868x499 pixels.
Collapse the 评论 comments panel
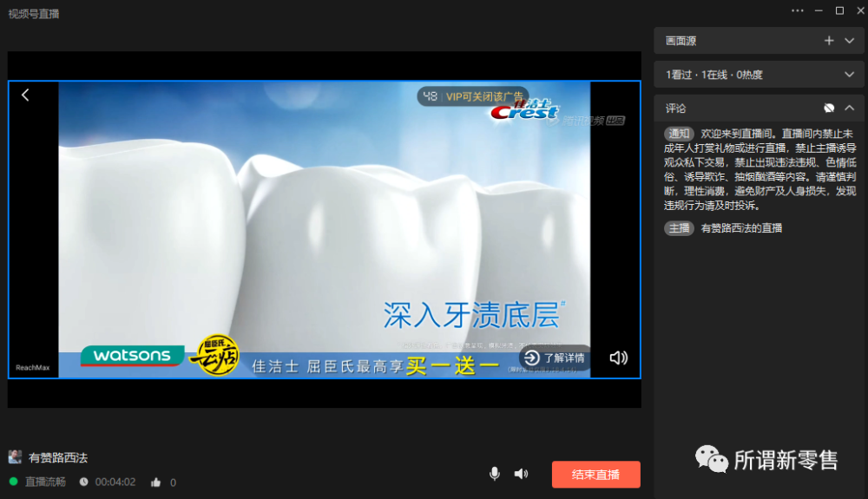point(849,108)
